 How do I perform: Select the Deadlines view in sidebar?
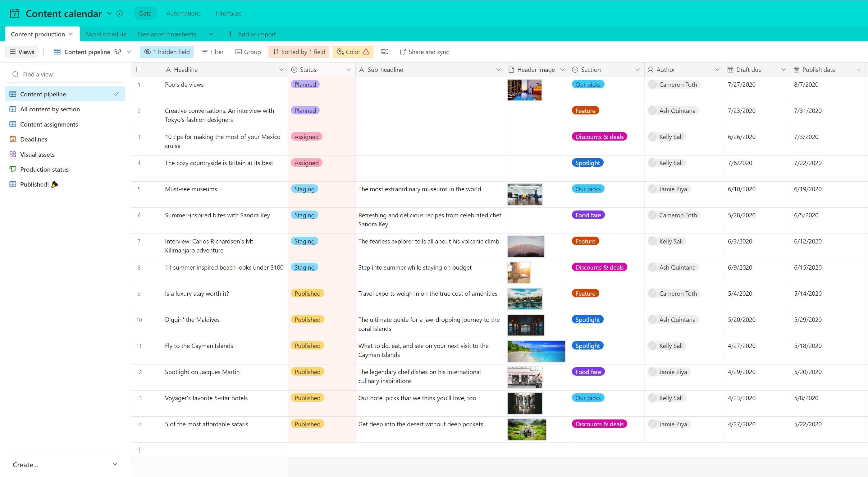pyautogui.click(x=65, y=139)
